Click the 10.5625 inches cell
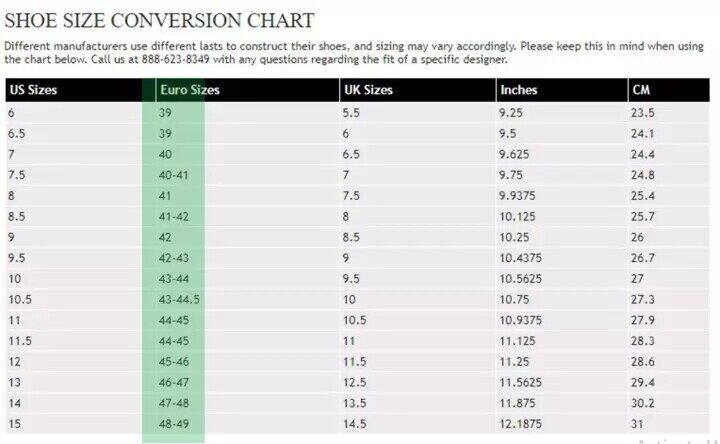Viewport: 720px width, 444px height. (520, 278)
